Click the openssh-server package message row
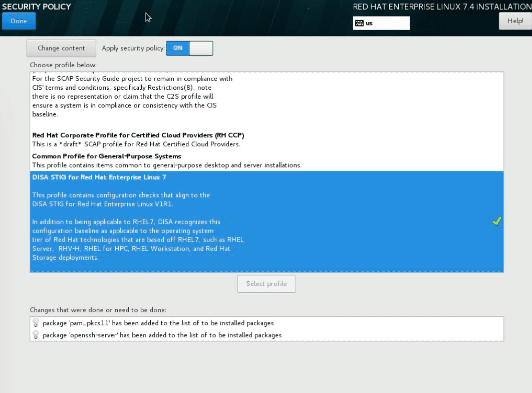This screenshot has width=532, height=393. coord(267,335)
